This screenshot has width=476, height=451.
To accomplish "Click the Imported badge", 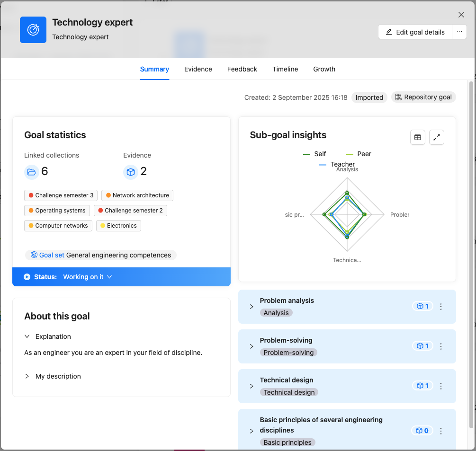I will pyautogui.click(x=369, y=97).
